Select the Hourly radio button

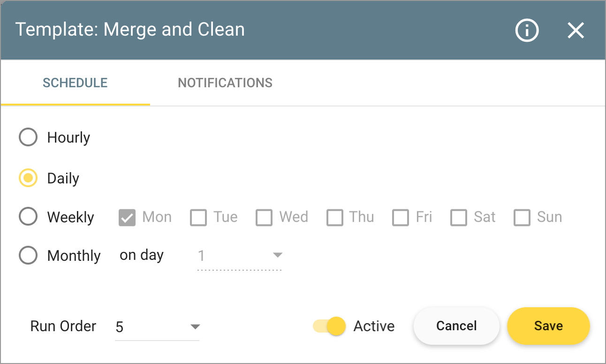point(28,137)
